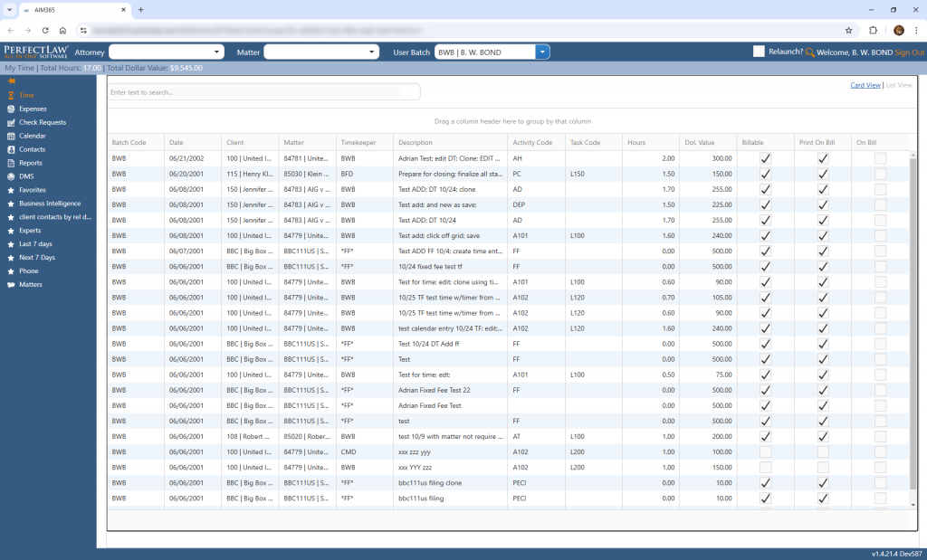Open browser tab search chevron
The width and height of the screenshot is (927, 560).
9,9
